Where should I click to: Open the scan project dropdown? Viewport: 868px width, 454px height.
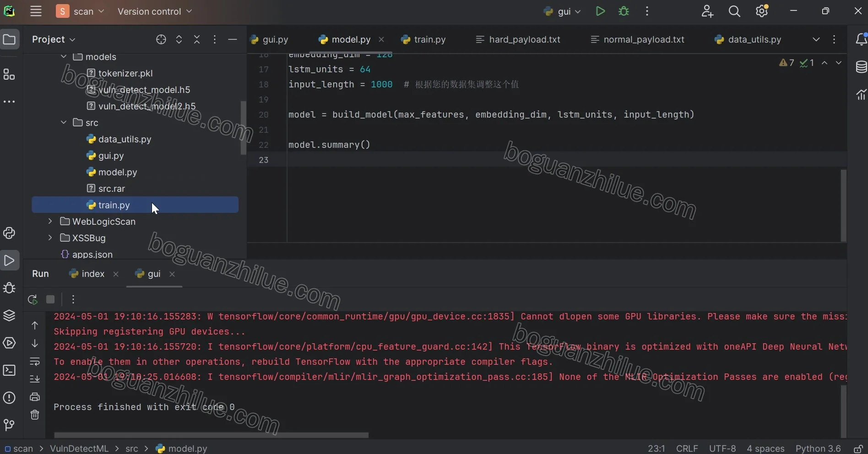[x=81, y=11]
